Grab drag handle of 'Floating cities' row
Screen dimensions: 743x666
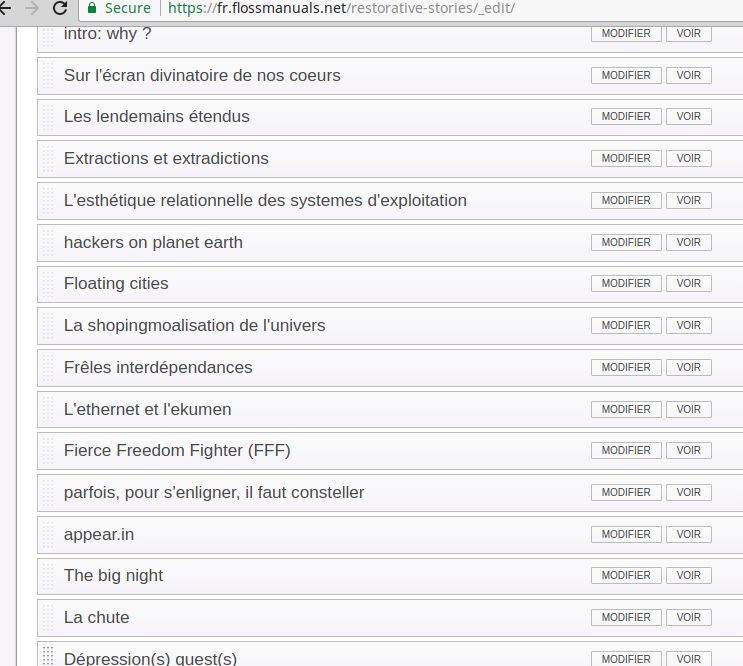tap(47, 284)
